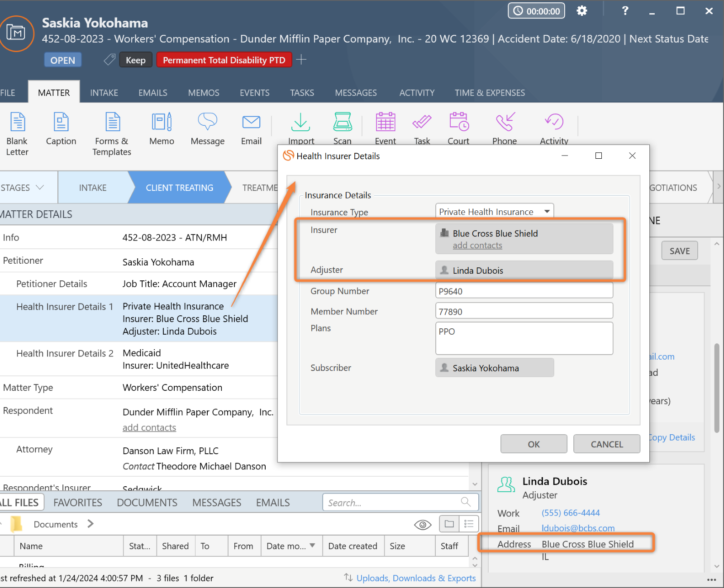Toggle the eye preview icon in files panel
The height and width of the screenshot is (588, 724).
[423, 524]
